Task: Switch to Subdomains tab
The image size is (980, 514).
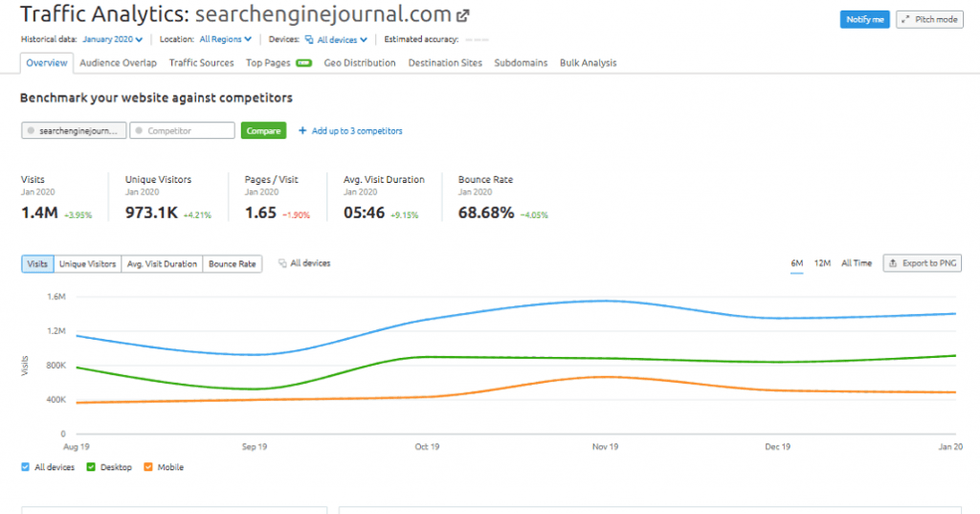Action: [521, 62]
